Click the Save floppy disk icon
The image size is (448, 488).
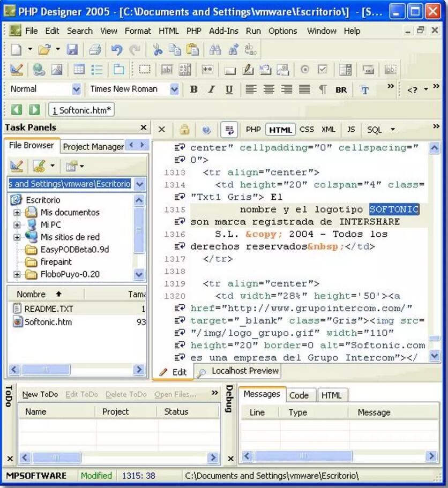pos(72,50)
